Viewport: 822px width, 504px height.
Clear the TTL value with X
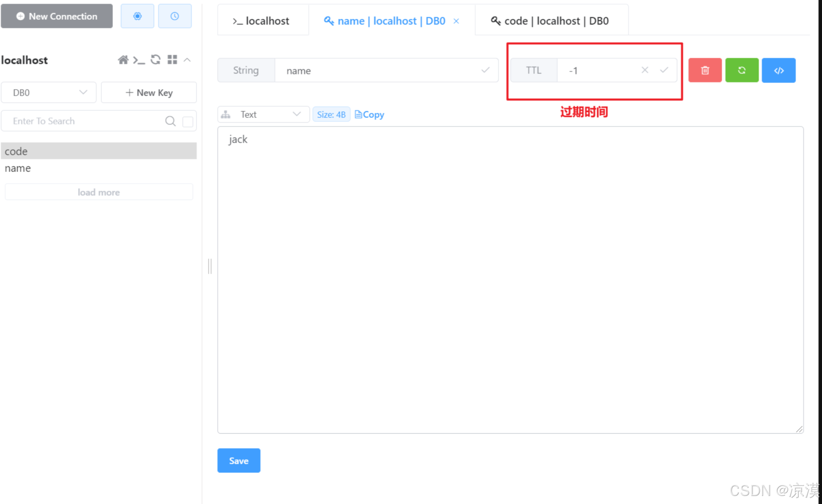pyautogui.click(x=645, y=70)
